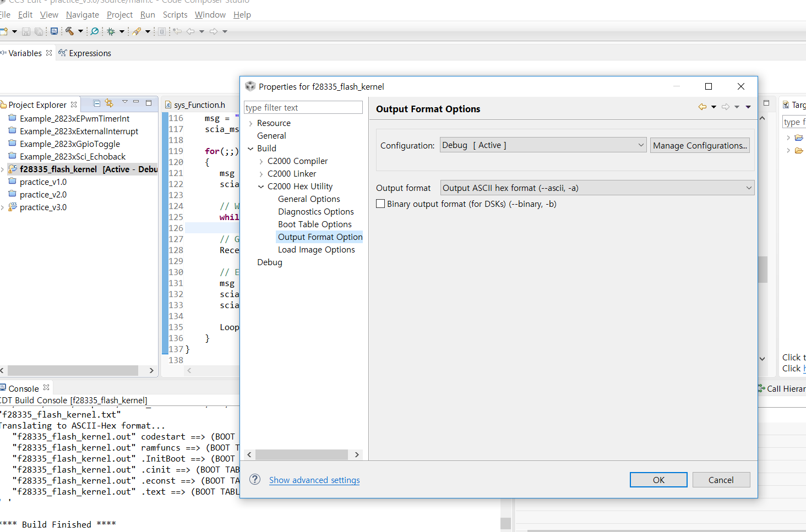Click the New wizard icon in main toolbar

(3, 31)
